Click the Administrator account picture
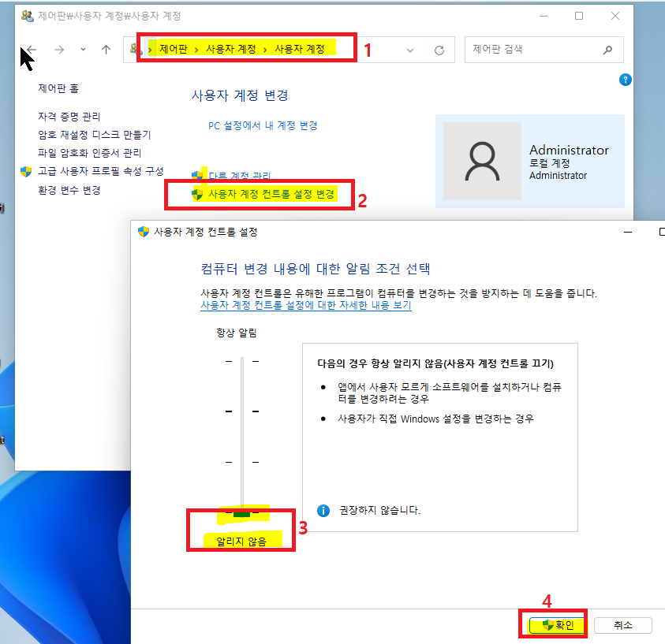This screenshot has height=644, width=665. 482,161
